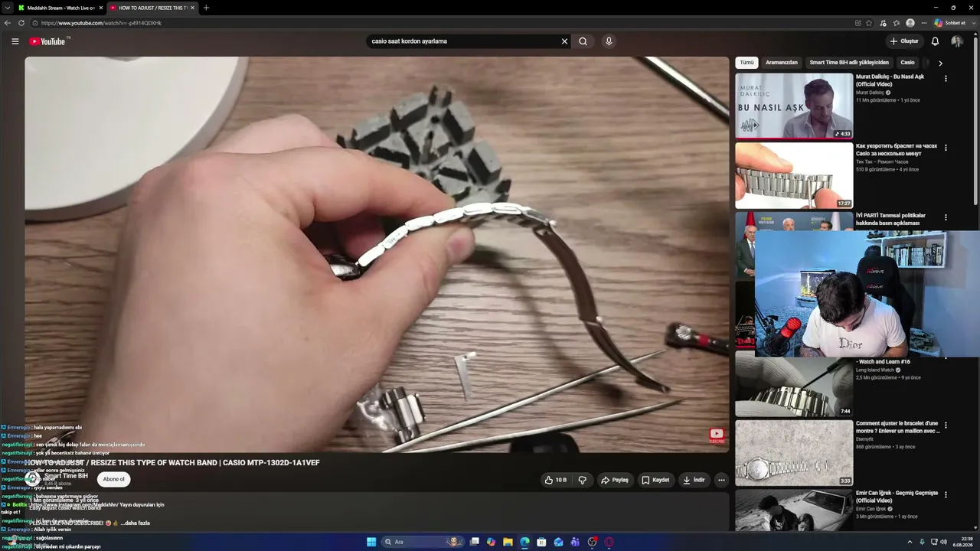Open browser settings and more menu
Image resolution: width=980 pixels, height=551 pixels.
click(923, 23)
